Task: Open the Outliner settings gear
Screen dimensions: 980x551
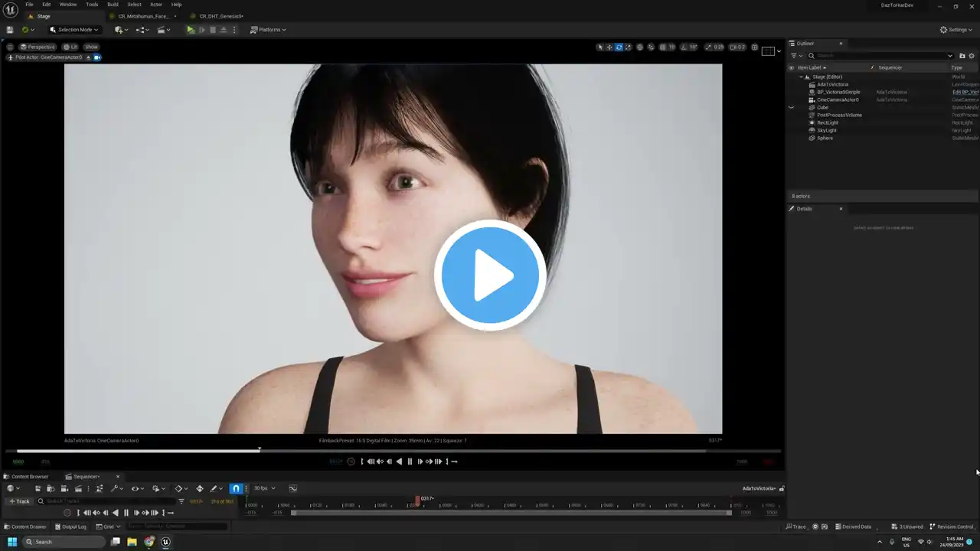Action: point(972,56)
